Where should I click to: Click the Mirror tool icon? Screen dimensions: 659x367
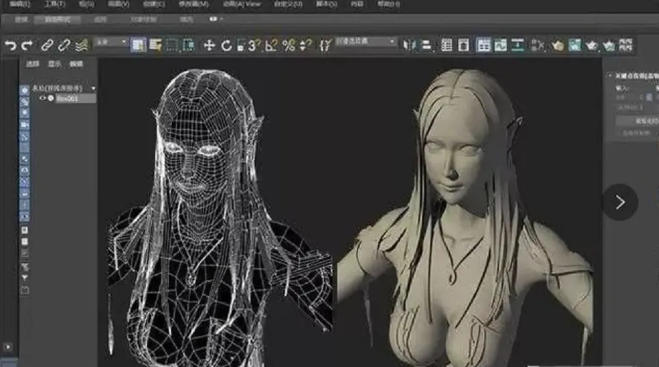tap(409, 45)
